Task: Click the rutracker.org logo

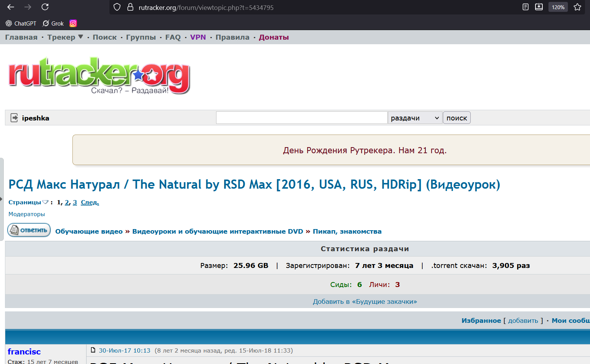Action: point(99,75)
